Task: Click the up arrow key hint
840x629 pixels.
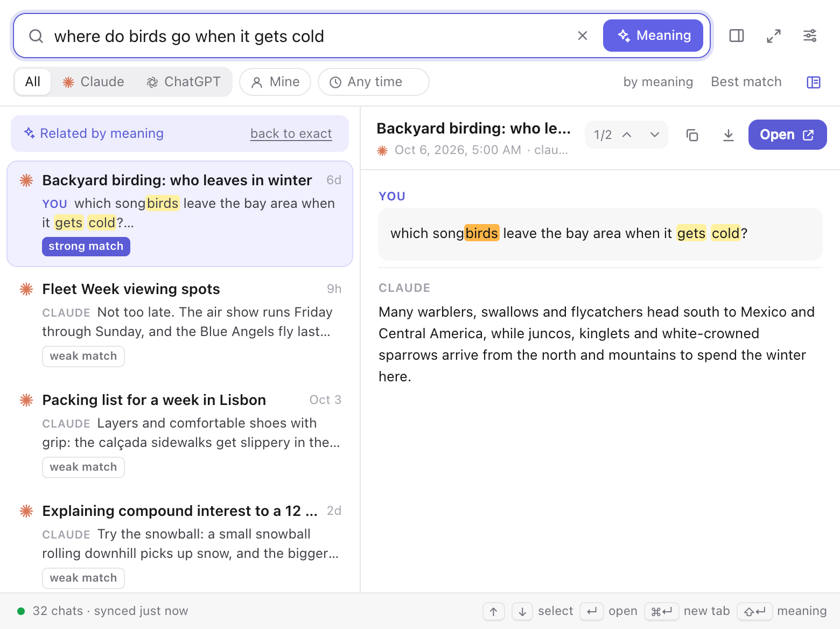Action: [494, 611]
